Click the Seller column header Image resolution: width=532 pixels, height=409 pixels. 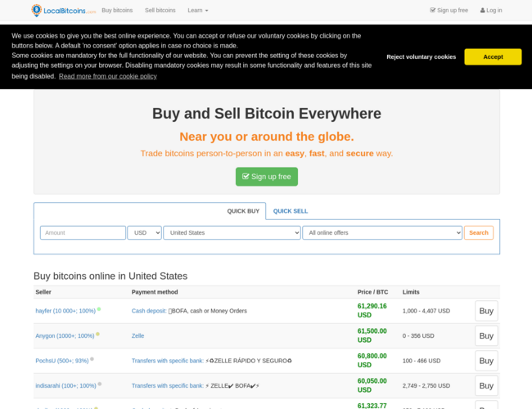coord(43,292)
